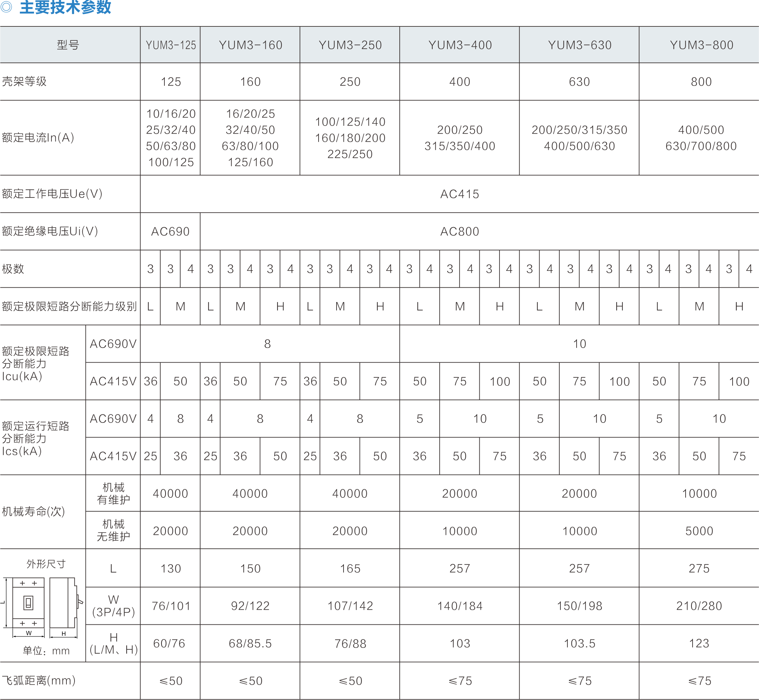The image size is (759, 700).
Task: Select the YUM3-400 column header
Action: tap(460, 45)
